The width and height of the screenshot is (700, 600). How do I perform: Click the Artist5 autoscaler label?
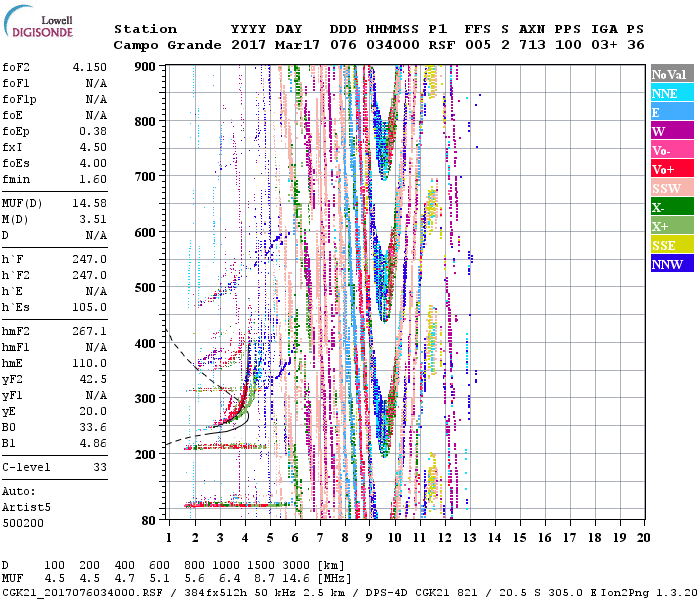[26, 508]
